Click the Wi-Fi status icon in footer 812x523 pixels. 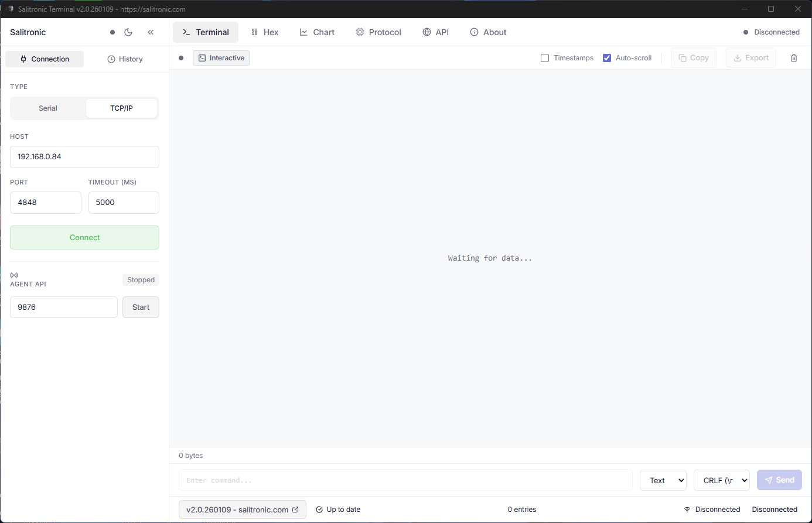[x=687, y=510]
